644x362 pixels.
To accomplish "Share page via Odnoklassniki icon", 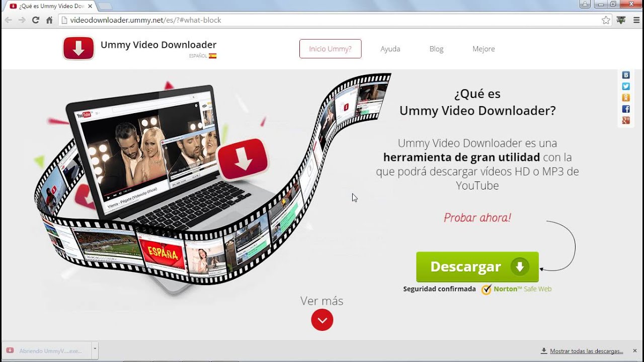I will pyautogui.click(x=626, y=98).
